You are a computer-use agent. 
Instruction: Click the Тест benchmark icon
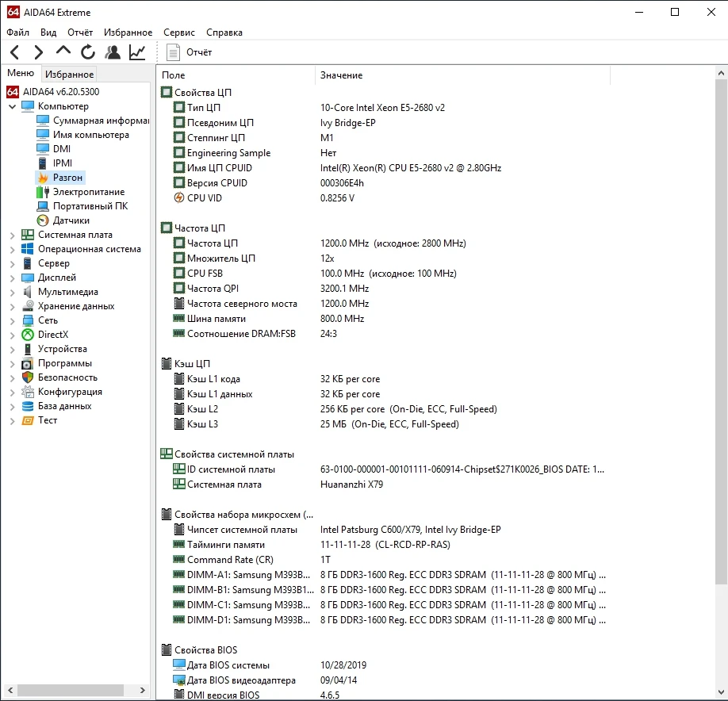coord(28,420)
